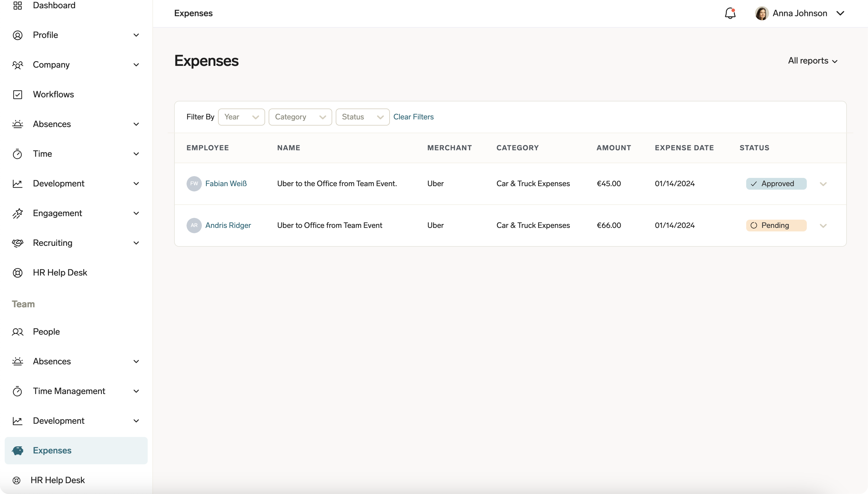The width and height of the screenshot is (868, 494).
Task: Open HR Help Desk from the sidebar
Action: pos(60,272)
